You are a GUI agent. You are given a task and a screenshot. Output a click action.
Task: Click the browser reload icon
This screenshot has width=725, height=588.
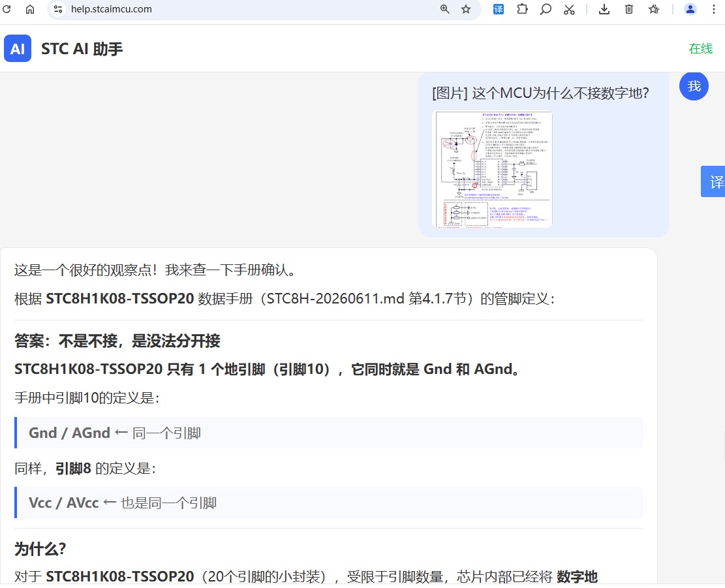tap(7, 9)
